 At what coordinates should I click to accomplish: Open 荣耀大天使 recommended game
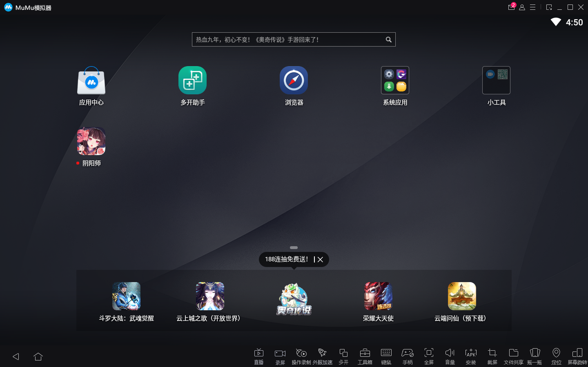(378, 296)
